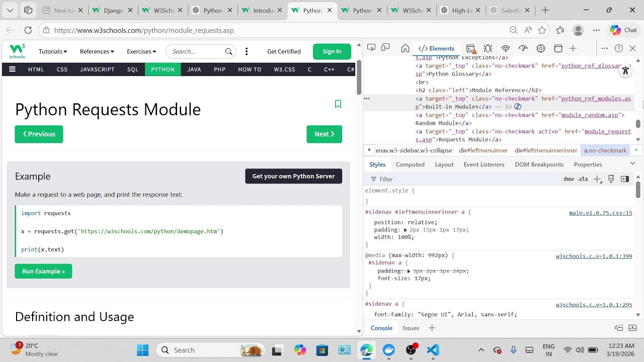This screenshot has width=644, height=362.
Task: Open the Console tool icon with warning
Action: pos(471,48)
